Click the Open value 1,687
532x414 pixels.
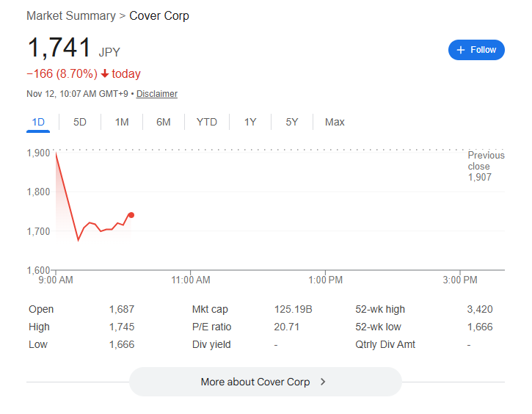click(122, 309)
